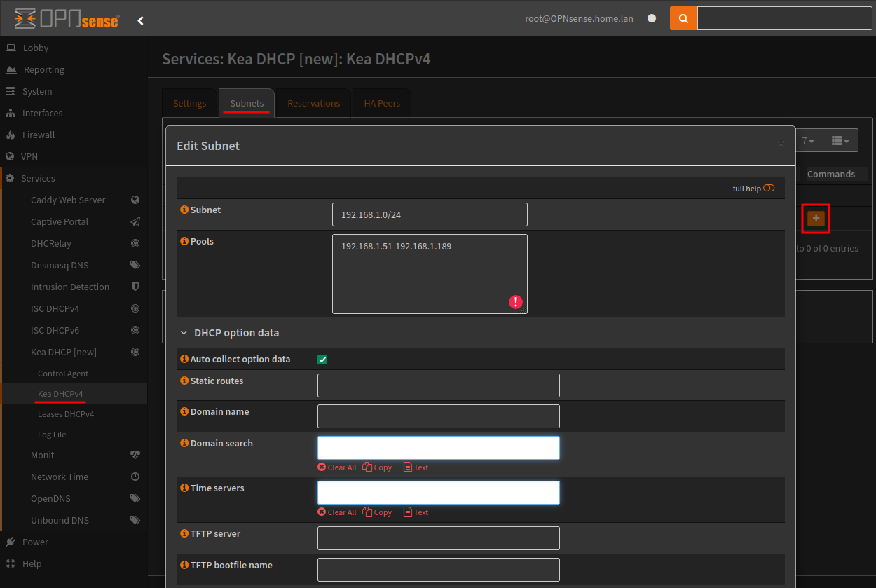876x588 pixels.
Task: Click Clear All under Domain search
Action: click(x=337, y=467)
